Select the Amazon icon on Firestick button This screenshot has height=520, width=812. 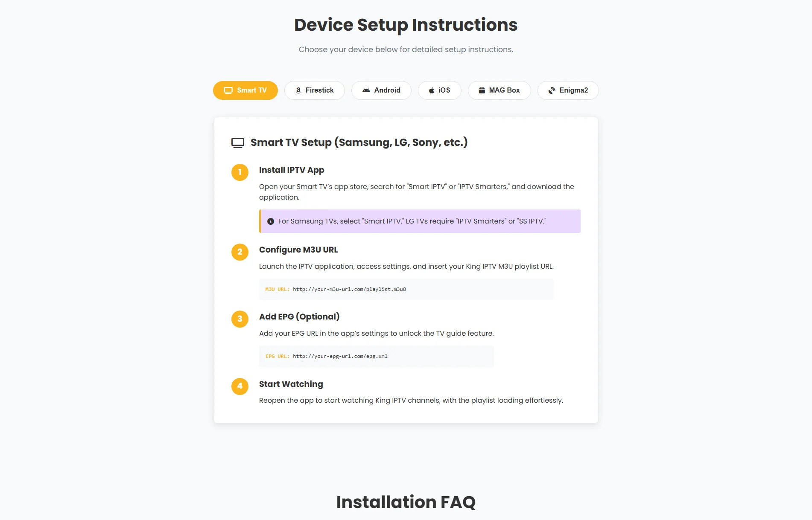point(298,90)
